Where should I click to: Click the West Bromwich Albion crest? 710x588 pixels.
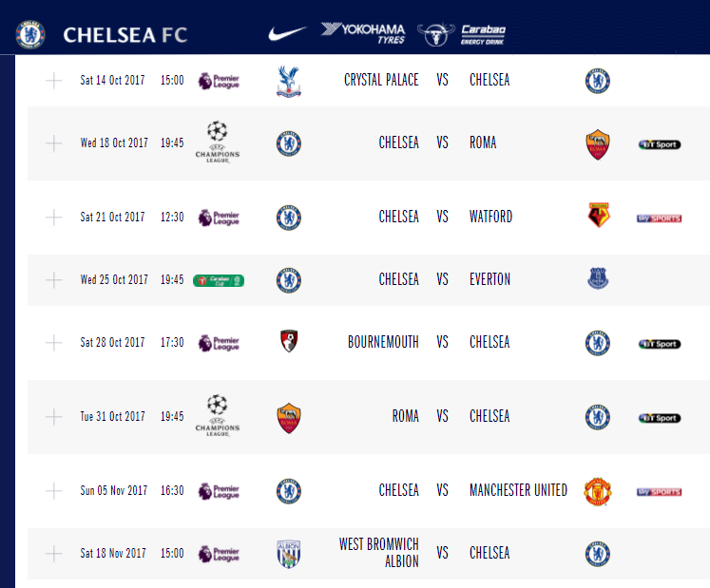coord(289,553)
